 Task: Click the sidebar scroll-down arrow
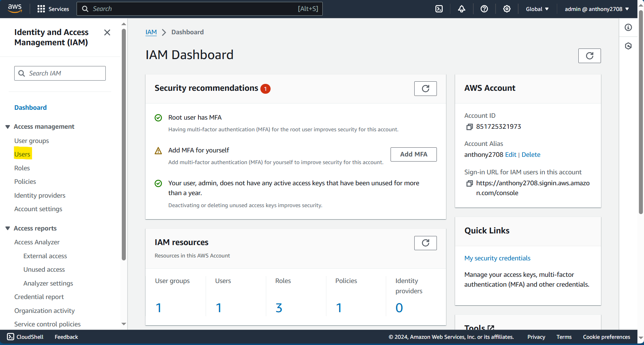124,324
